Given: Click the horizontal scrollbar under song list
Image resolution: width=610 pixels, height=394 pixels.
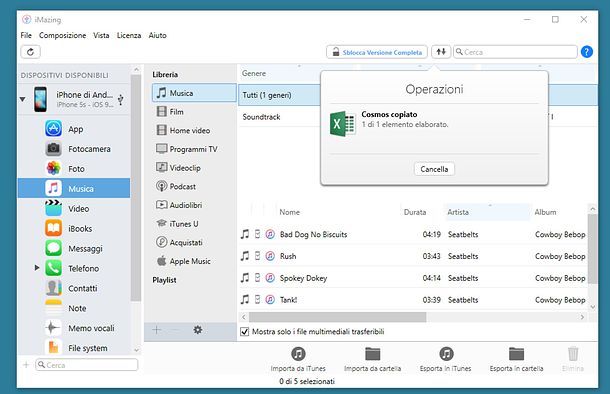Looking at the screenshot, I should coord(337,317).
